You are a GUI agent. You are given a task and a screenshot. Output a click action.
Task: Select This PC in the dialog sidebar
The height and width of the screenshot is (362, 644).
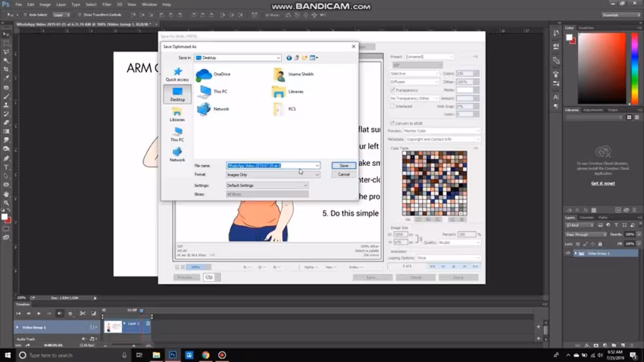coord(177,135)
